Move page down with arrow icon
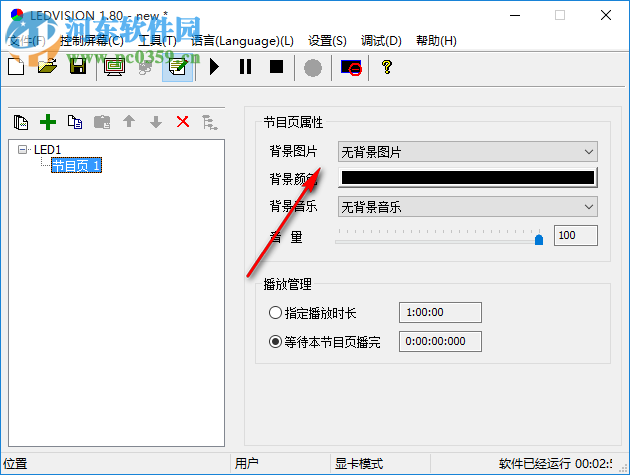Viewport: 630px width, 475px height. point(156,122)
